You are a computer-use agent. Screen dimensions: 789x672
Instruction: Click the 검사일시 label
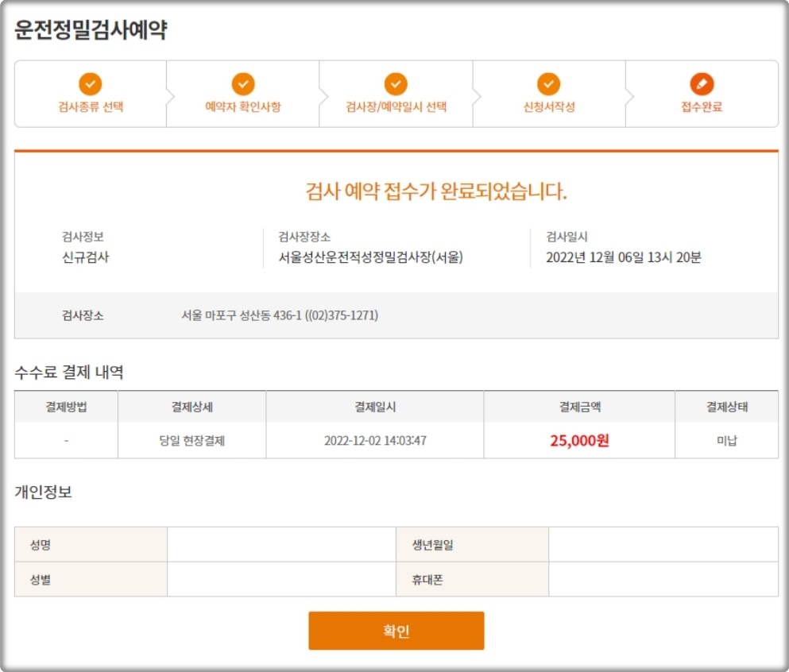coord(567,237)
